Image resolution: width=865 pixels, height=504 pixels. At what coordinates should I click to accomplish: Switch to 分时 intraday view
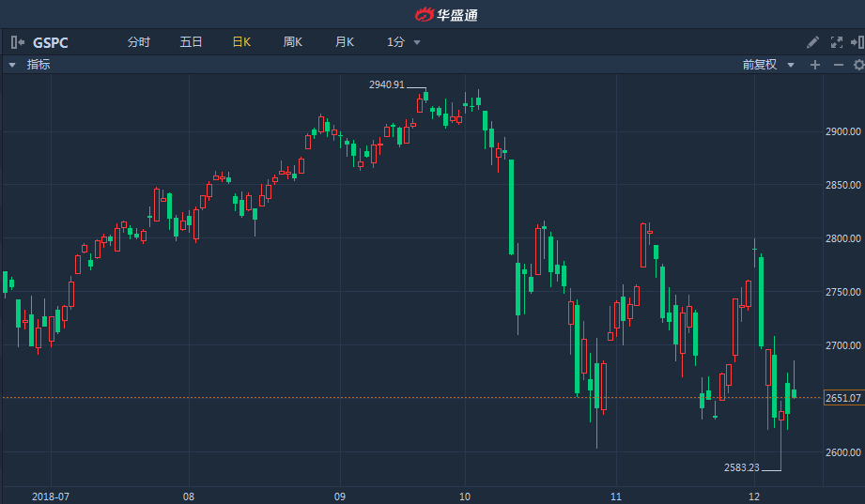coord(138,42)
